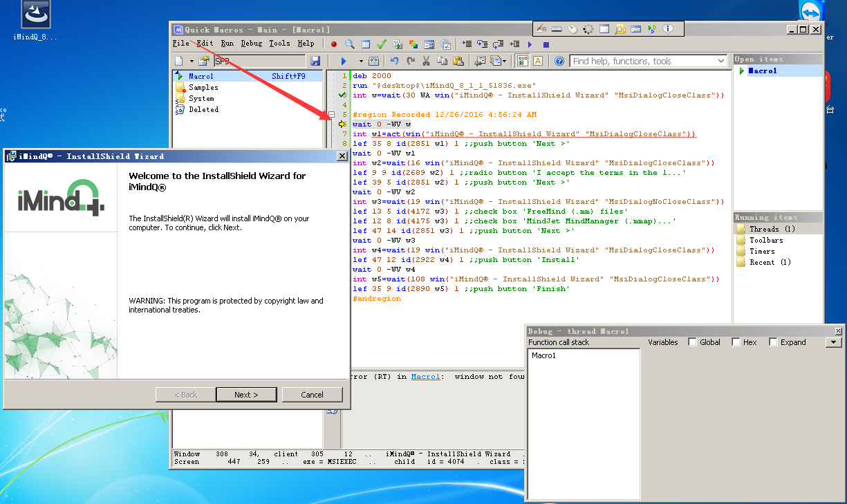Open the iMindQ_8 desktop shortcut
The image size is (847, 504).
click(35, 22)
